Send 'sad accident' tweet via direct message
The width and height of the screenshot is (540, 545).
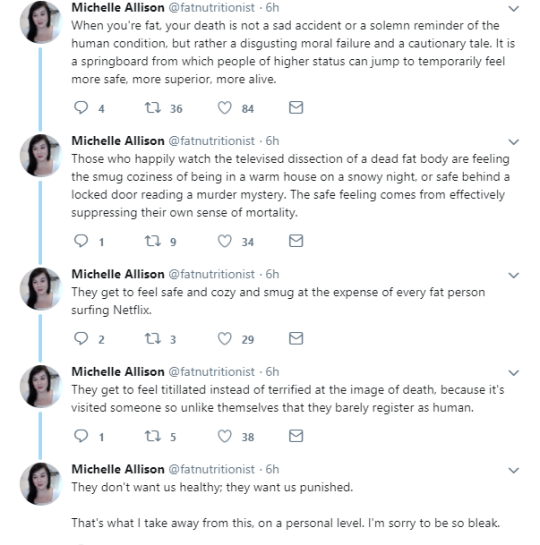[296, 107]
